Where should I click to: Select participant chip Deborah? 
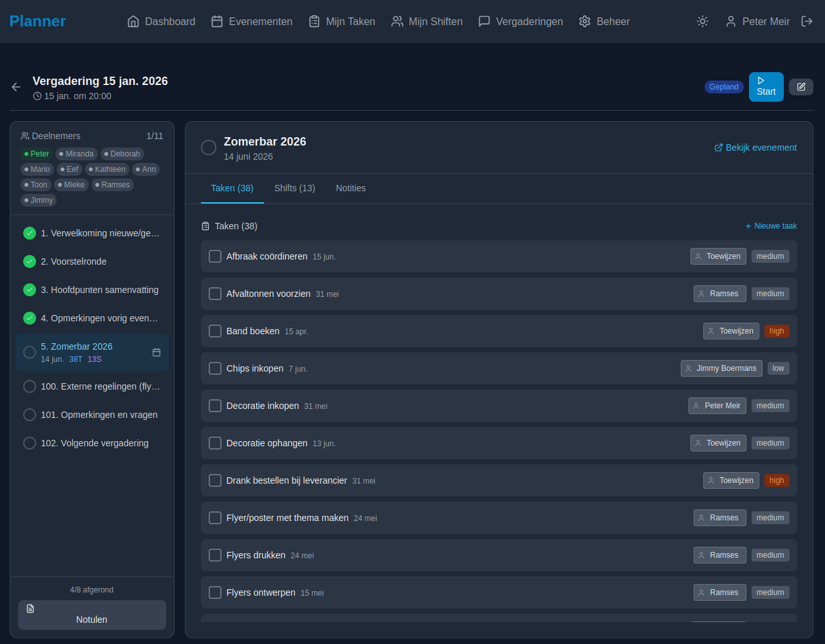click(x=122, y=154)
